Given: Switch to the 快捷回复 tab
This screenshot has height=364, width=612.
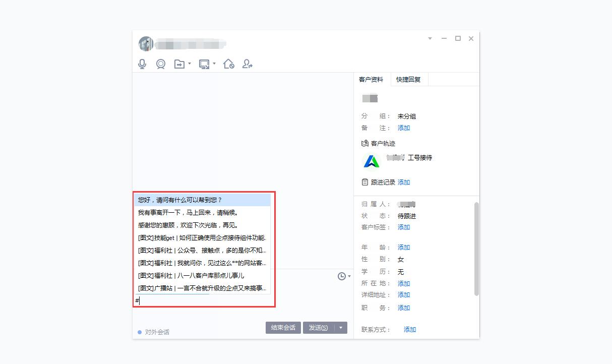Looking at the screenshot, I should pyautogui.click(x=409, y=79).
